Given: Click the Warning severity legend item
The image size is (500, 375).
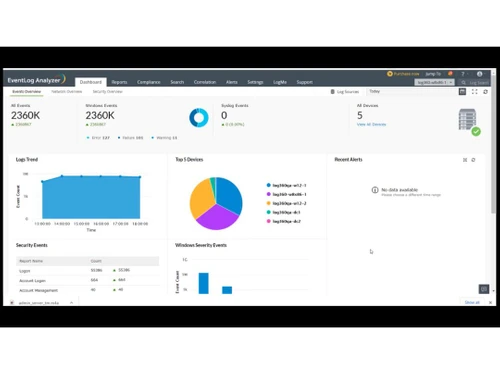Looking at the screenshot, I should click(x=164, y=138).
